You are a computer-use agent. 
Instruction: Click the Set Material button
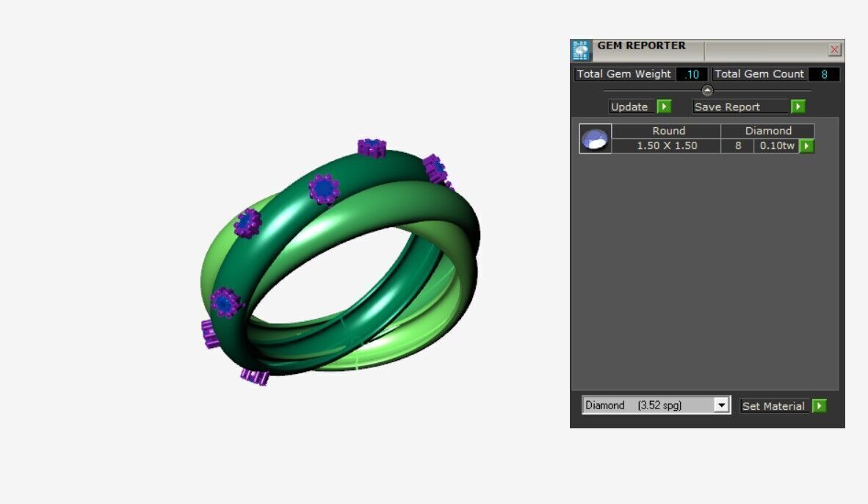pyautogui.click(x=774, y=406)
